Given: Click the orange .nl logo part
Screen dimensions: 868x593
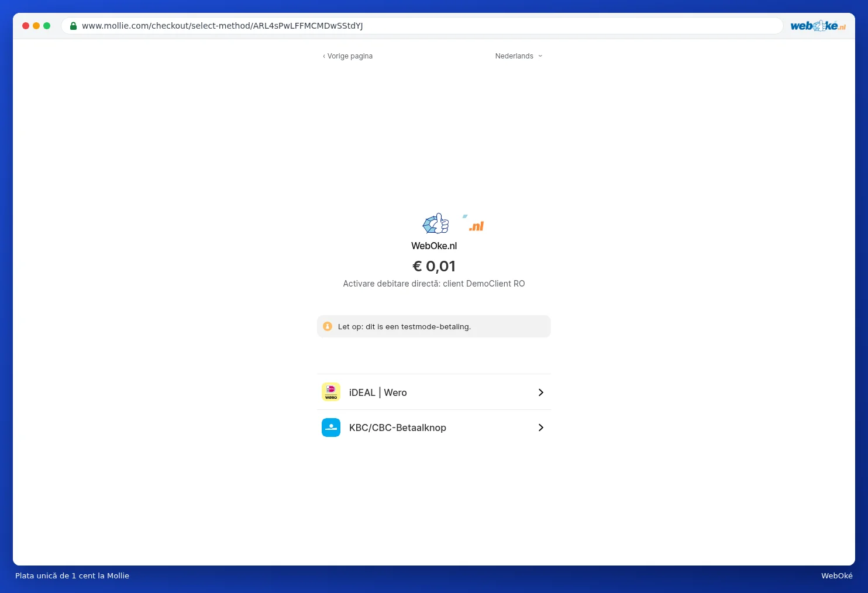Looking at the screenshot, I should (476, 226).
